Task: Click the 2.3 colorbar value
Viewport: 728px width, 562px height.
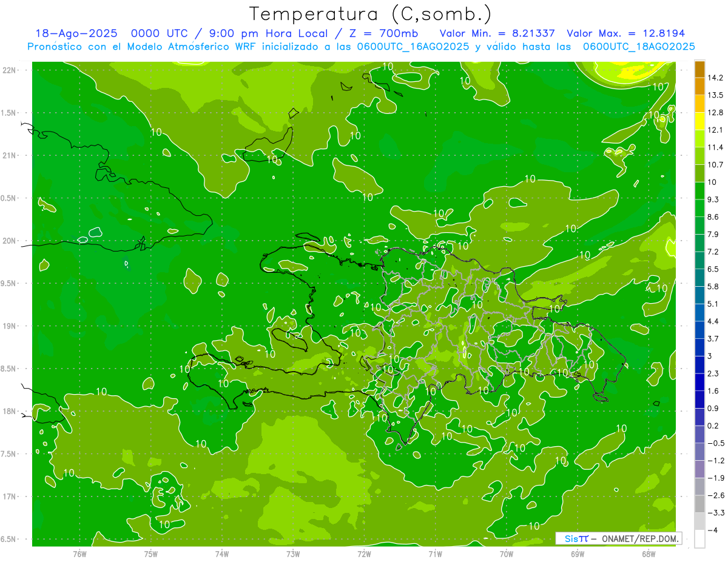Action: pyautogui.click(x=713, y=373)
